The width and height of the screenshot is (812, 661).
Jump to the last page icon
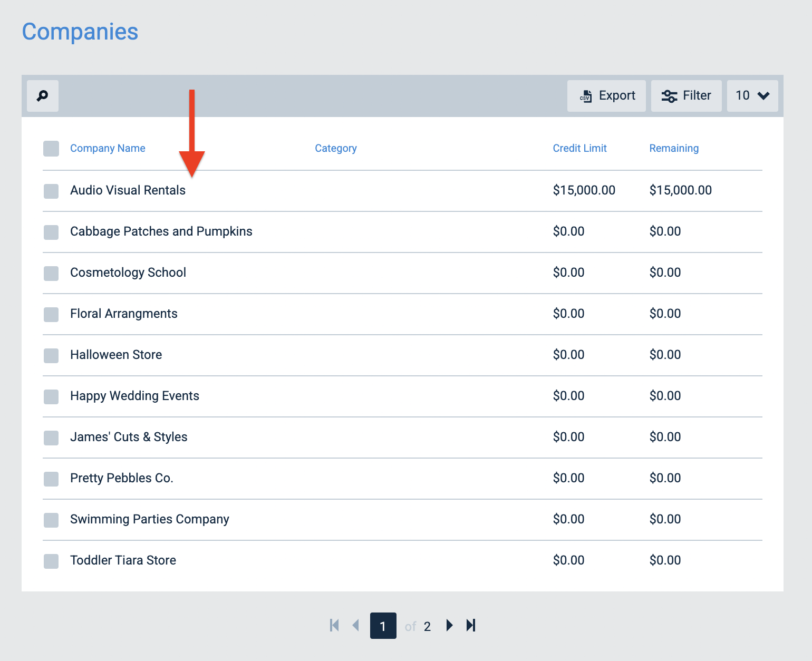tap(470, 626)
